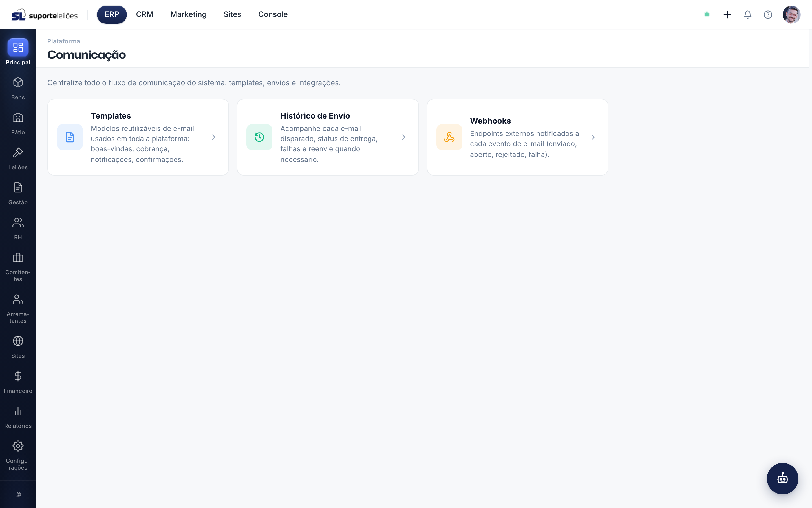Open Relatórios bar chart icon
Image resolution: width=812 pixels, height=508 pixels.
tap(18, 411)
